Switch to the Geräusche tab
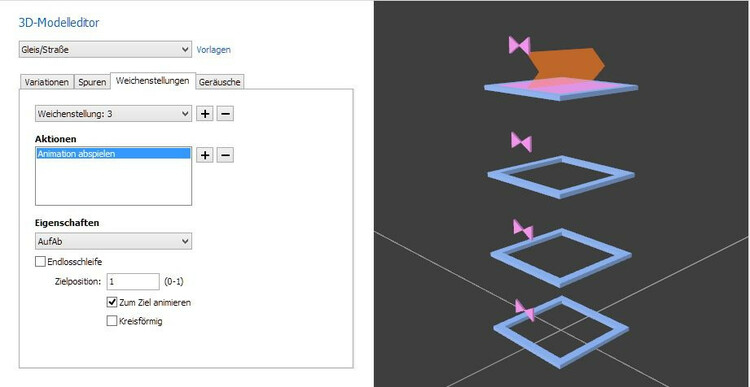 coord(220,82)
